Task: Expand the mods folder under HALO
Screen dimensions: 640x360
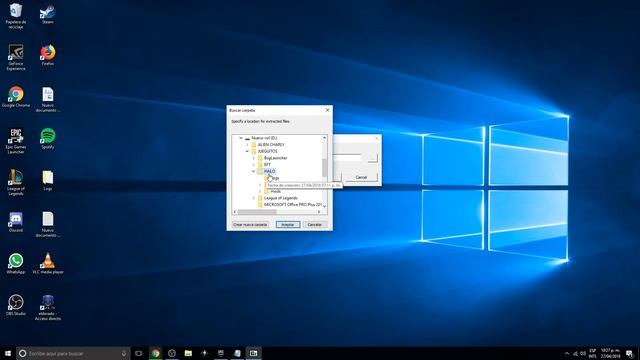Action: 260,191
